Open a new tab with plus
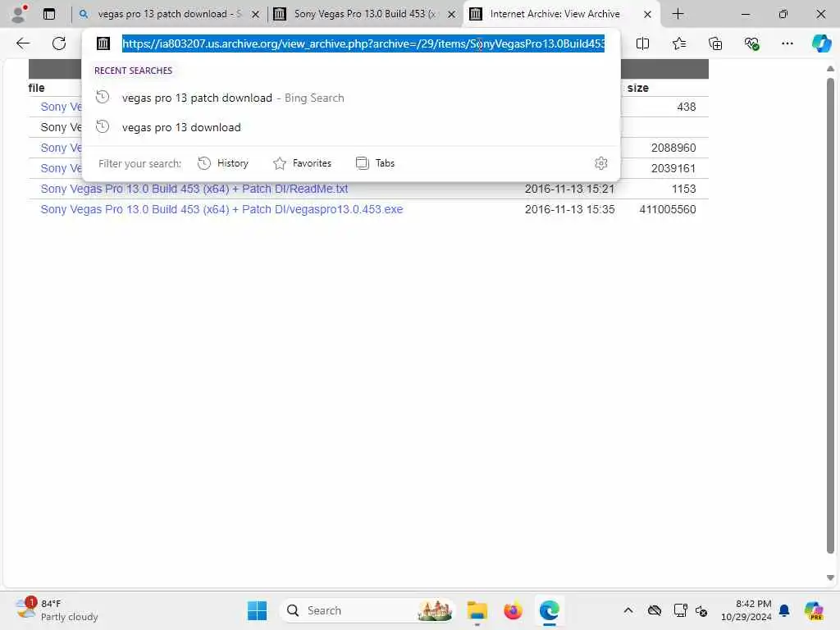The height and width of the screenshot is (630, 840). (x=678, y=14)
